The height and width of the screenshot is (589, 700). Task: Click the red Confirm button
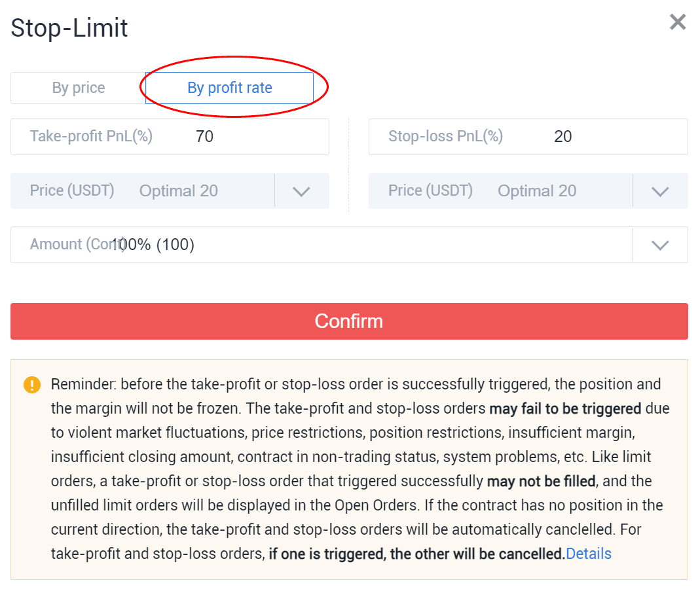(x=349, y=321)
